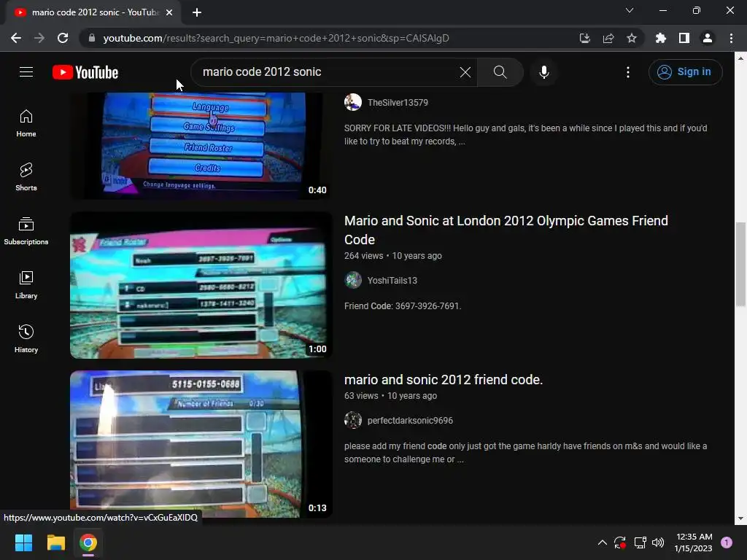Open YouTube settings three-dot menu
The height and width of the screenshot is (560, 747).
628,72
